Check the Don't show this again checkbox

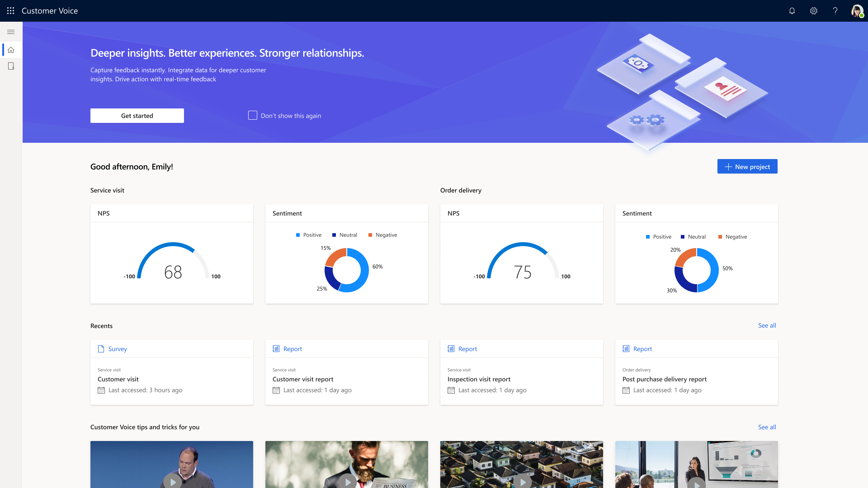tap(252, 115)
